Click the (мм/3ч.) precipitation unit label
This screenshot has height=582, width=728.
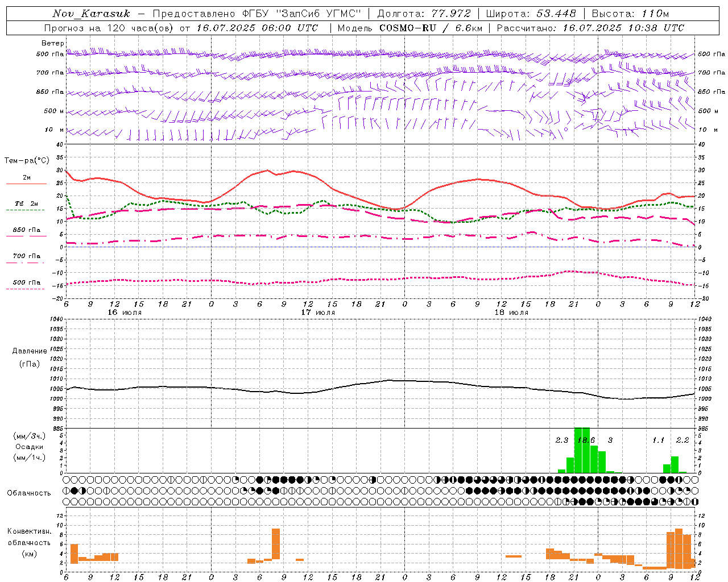(x=30, y=436)
